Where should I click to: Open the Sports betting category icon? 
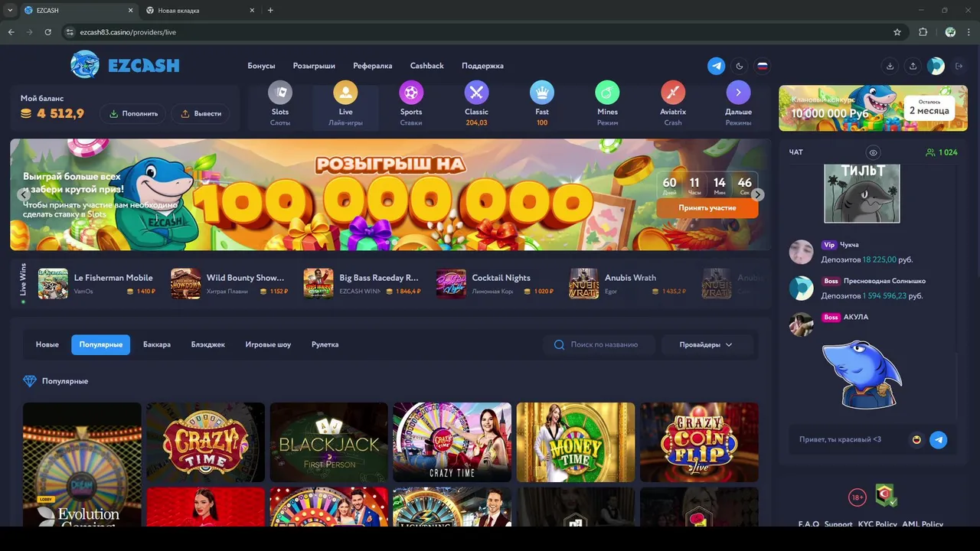click(411, 93)
